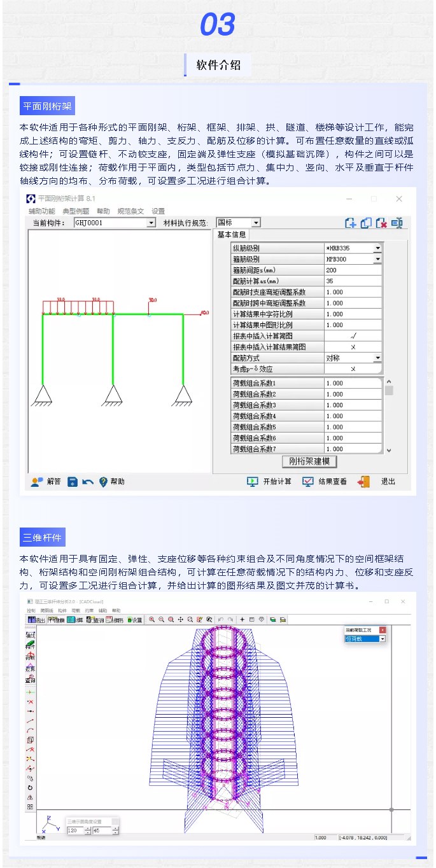Click the 帮助 help pin icon at bottom

[x=103, y=482]
